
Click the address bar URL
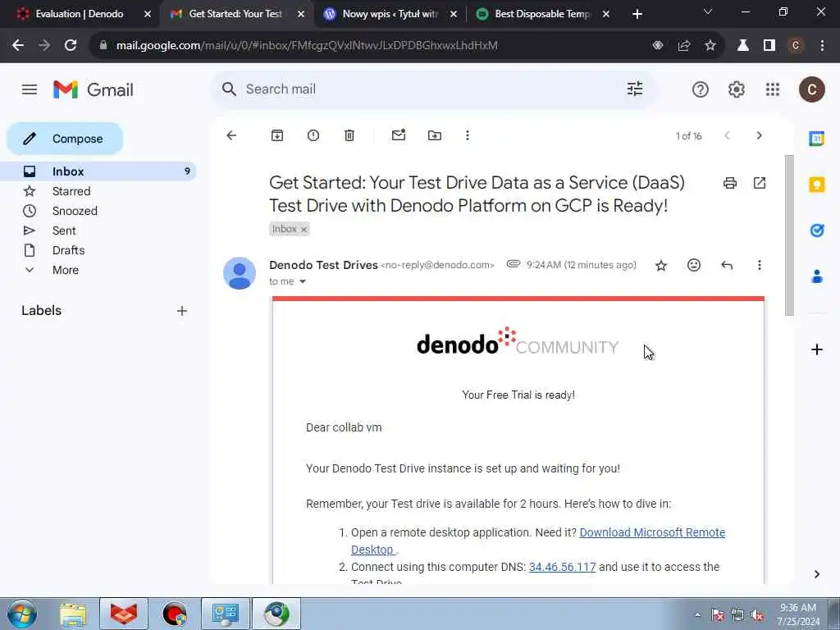(307, 46)
